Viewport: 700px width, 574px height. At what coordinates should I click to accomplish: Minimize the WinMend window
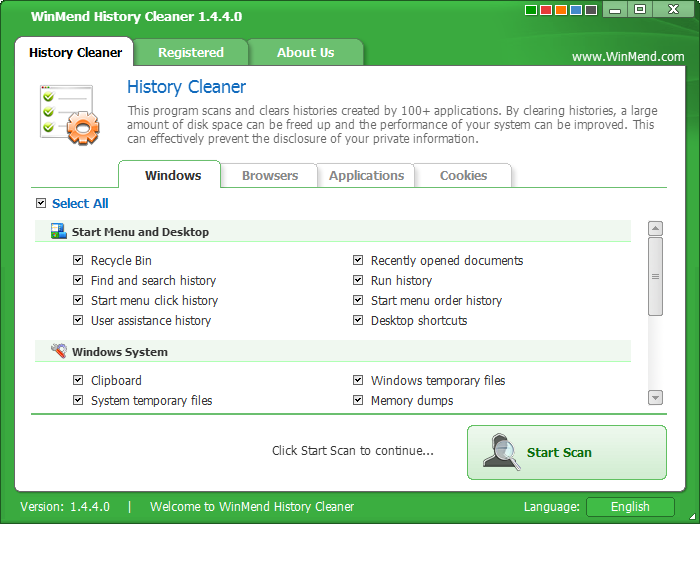(615, 9)
